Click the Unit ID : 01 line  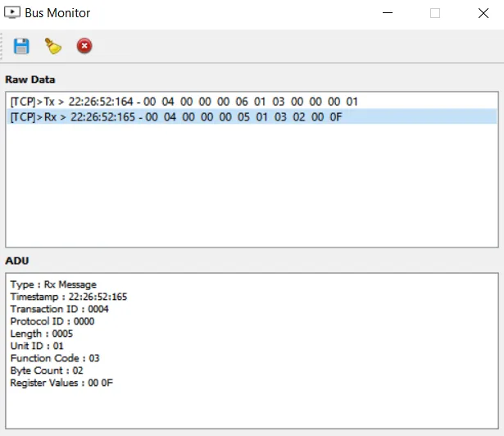pos(36,346)
